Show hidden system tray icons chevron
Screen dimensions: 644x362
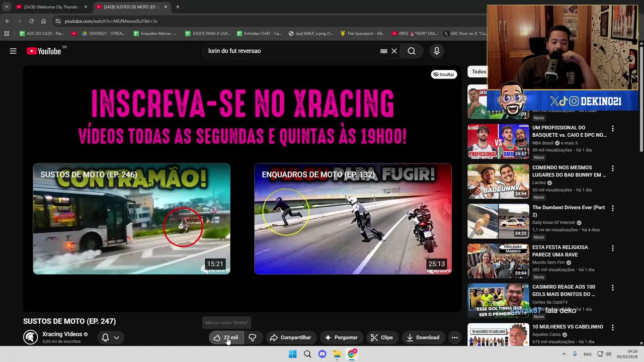(563, 354)
